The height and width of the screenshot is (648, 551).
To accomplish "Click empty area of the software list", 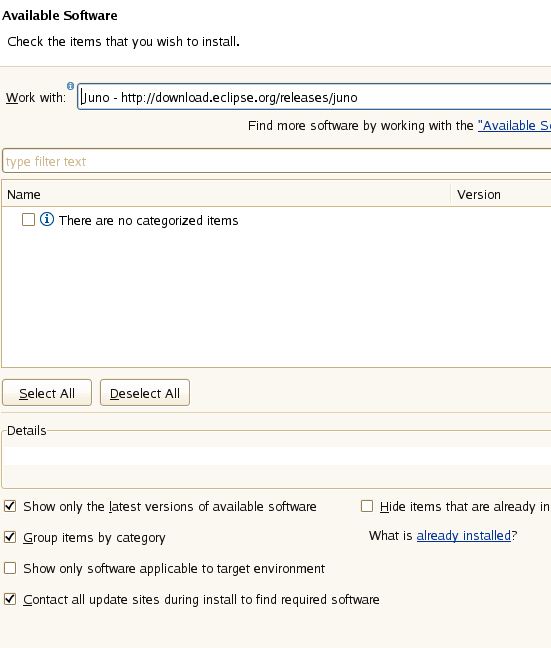I will 277,298.
